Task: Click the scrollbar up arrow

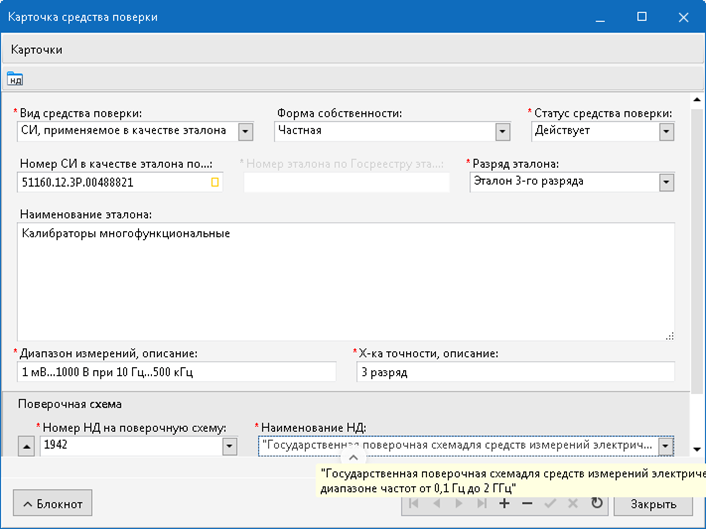Action: pos(697,99)
